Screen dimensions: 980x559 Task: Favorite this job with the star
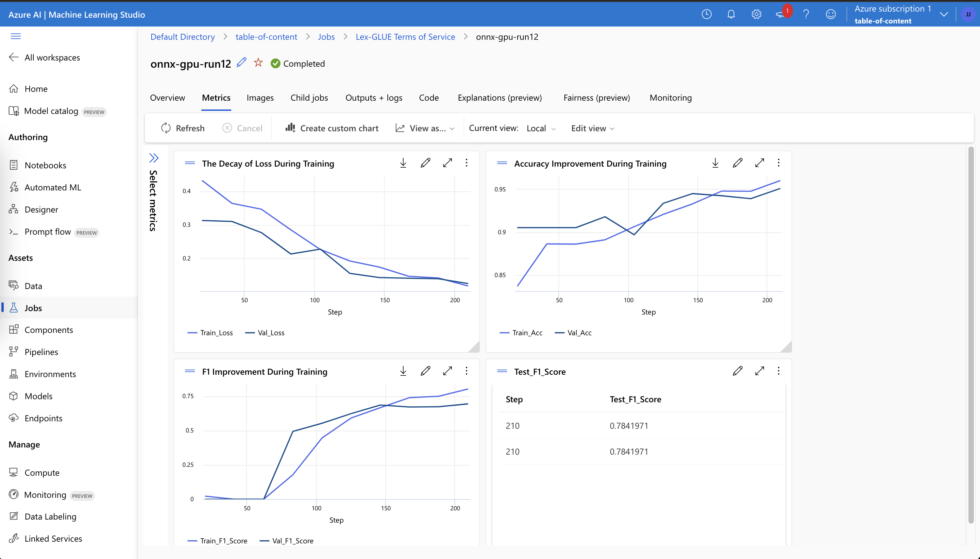click(x=258, y=63)
